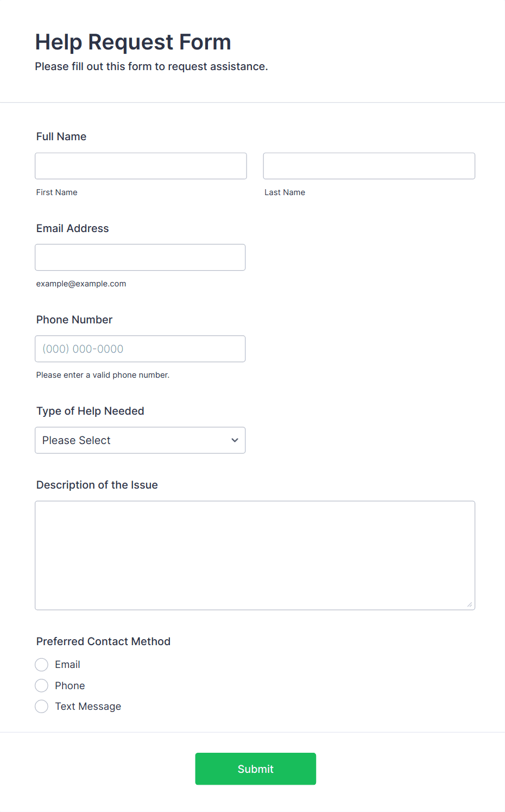The image size is (505, 812).
Task: Click the Email Address input field
Action: click(x=140, y=257)
